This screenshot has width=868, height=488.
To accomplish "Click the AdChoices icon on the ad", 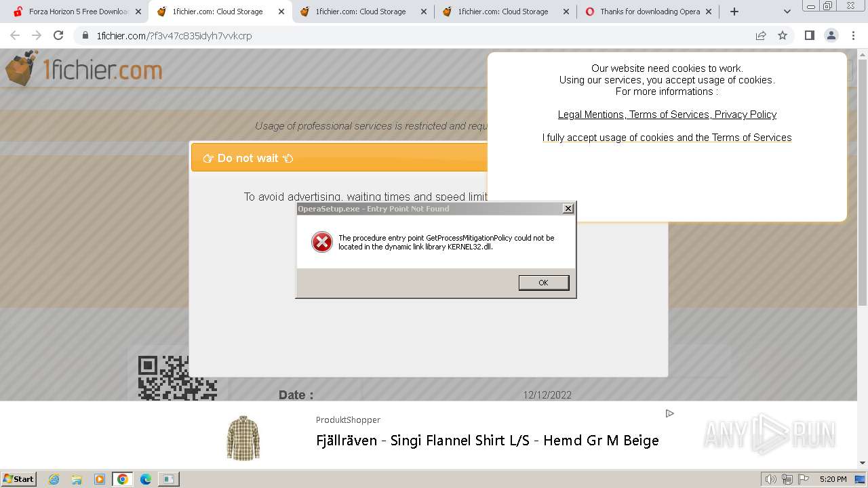I will [x=670, y=413].
